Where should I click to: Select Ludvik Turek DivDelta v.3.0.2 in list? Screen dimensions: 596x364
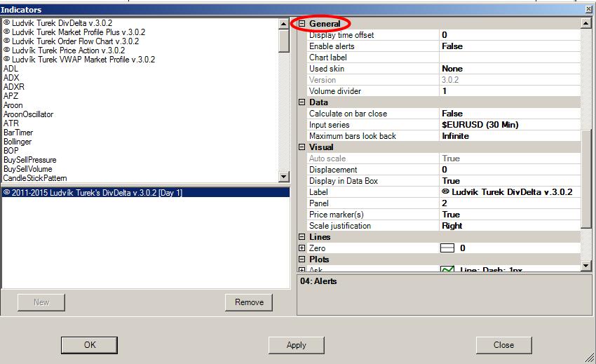(58, 23)
